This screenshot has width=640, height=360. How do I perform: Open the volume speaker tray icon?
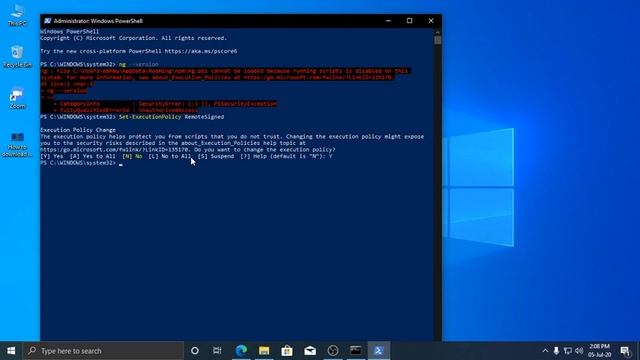coord(579,351)
